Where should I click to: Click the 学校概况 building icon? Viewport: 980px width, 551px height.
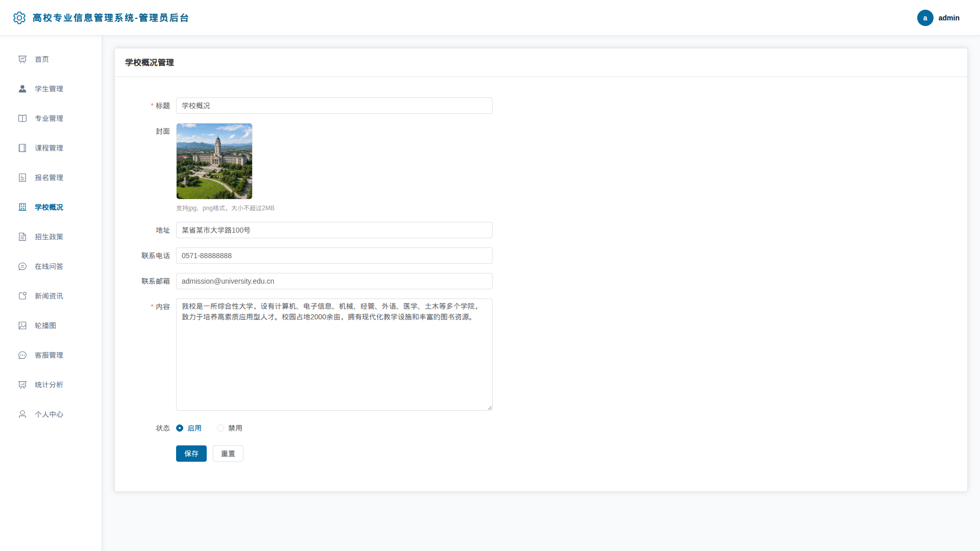point(22,207)
